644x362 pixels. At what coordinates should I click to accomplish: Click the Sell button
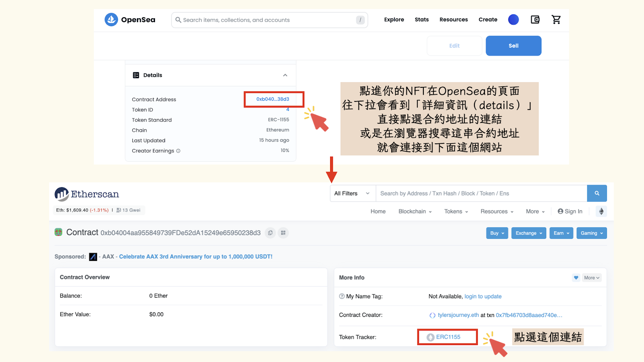pos(514,46)
